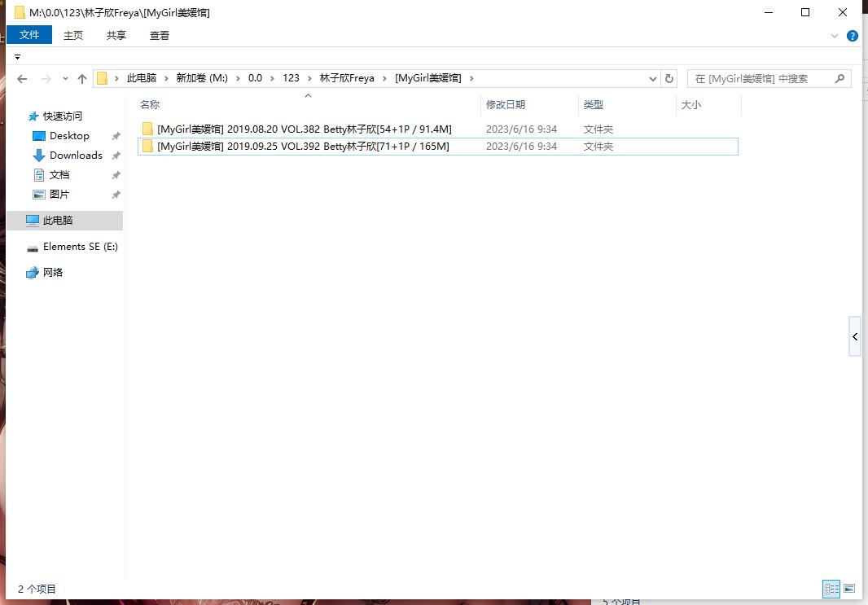Viewport: 868px width, 605px height.
Task: Refresh the current folder view
Action: click(669, 79)
